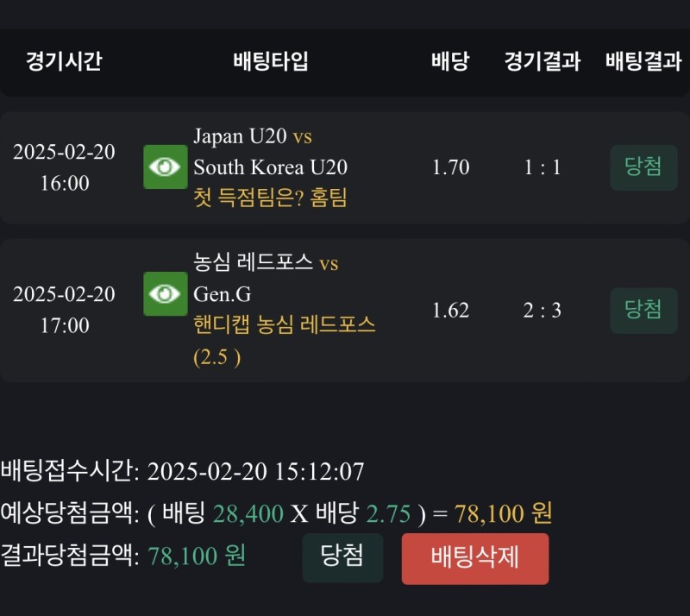Click the 1.70 odds value
The height and width of the screenshot is (616, 690).
pyautogui.click(x=450, y=167)
